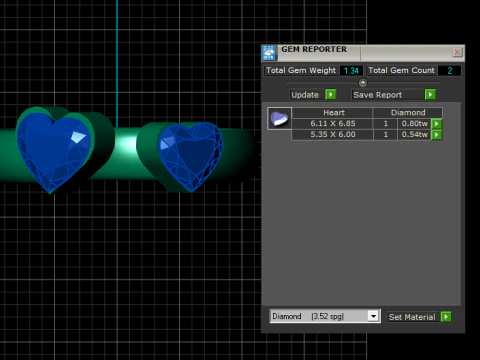Image resolution: width=480 pixels, height=360 pixels.
Task: Click the count cell in the 6.11 X 6.85 row
Action: click(x=386, y=124)
